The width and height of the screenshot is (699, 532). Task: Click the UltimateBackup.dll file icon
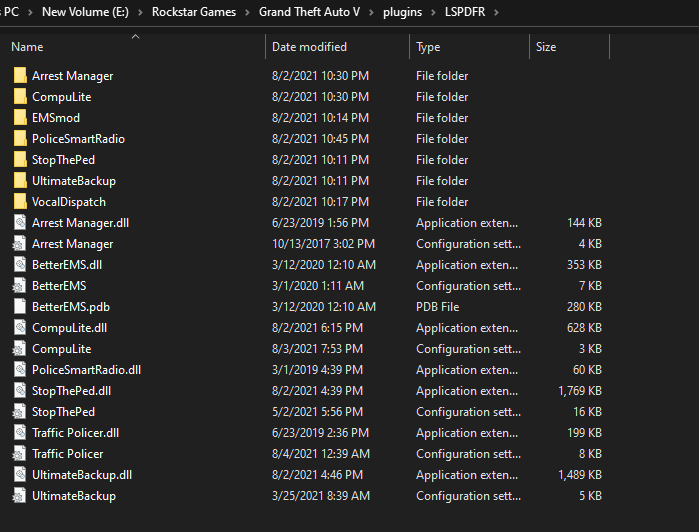pyautogui.click(x=20, y=475)
